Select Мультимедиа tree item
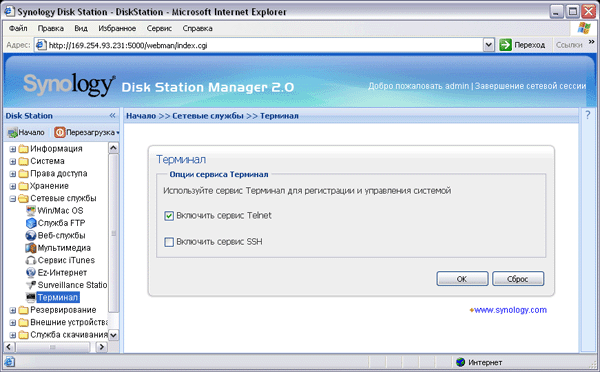600x372 pixels. 64,248
